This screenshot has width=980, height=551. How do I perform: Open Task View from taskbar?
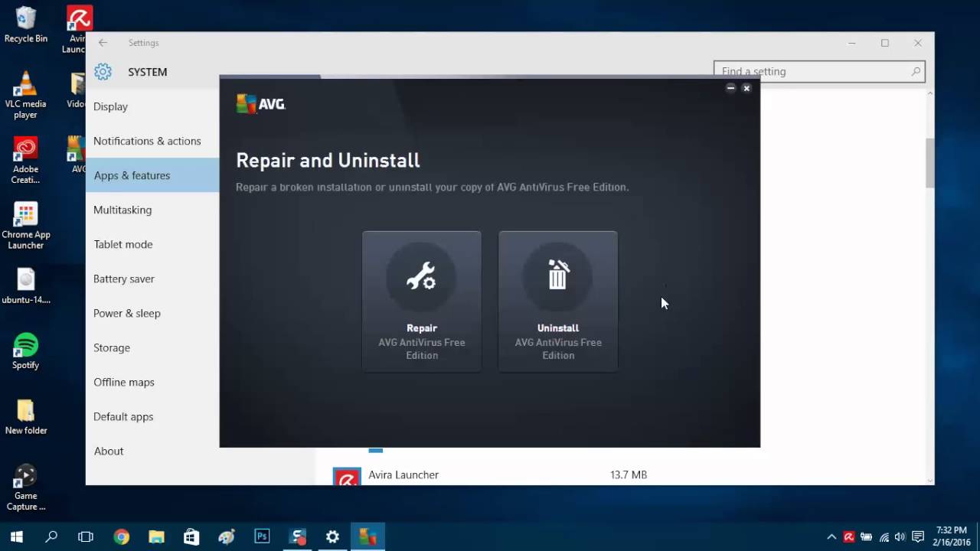tap(86, 536)
